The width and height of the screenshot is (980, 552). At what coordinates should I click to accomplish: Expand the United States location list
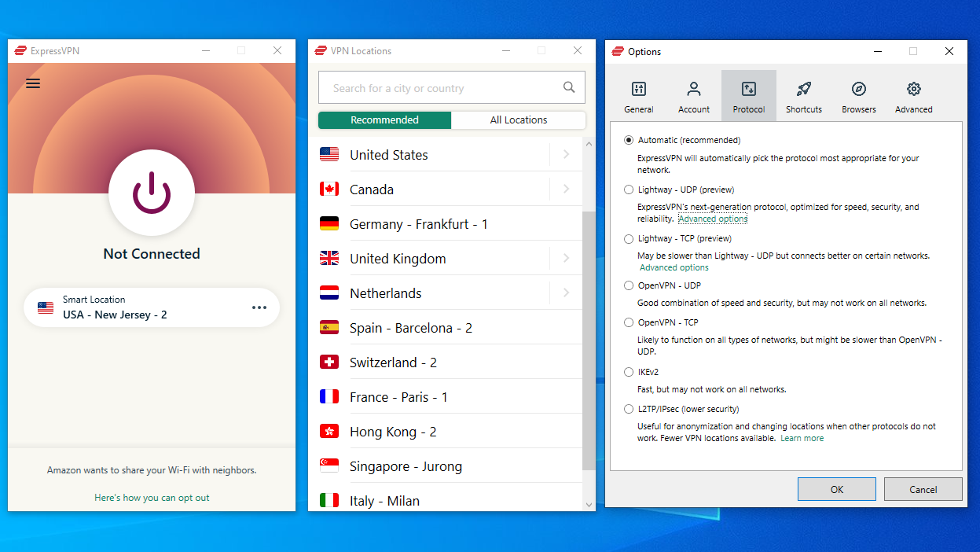pyautogui.click(x=565, y=155)
